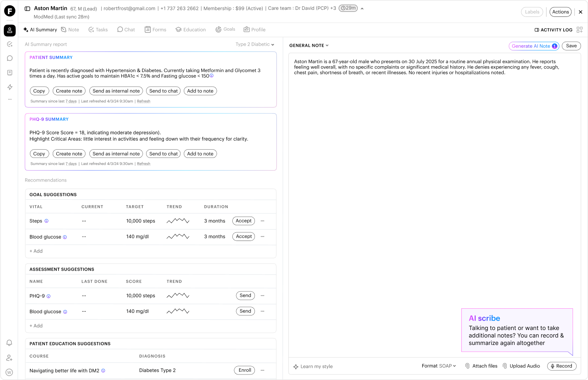Open the patients person icon in the sidebar
The width and height of the screenshot is (588, 380).
pyautogui.click(x=10, y=30)
